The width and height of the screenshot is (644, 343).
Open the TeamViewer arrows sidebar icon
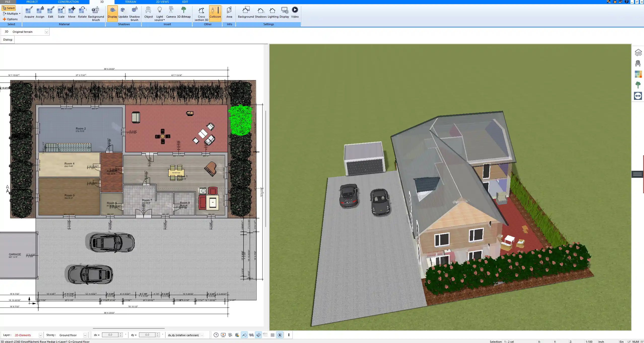coord(638,96)
